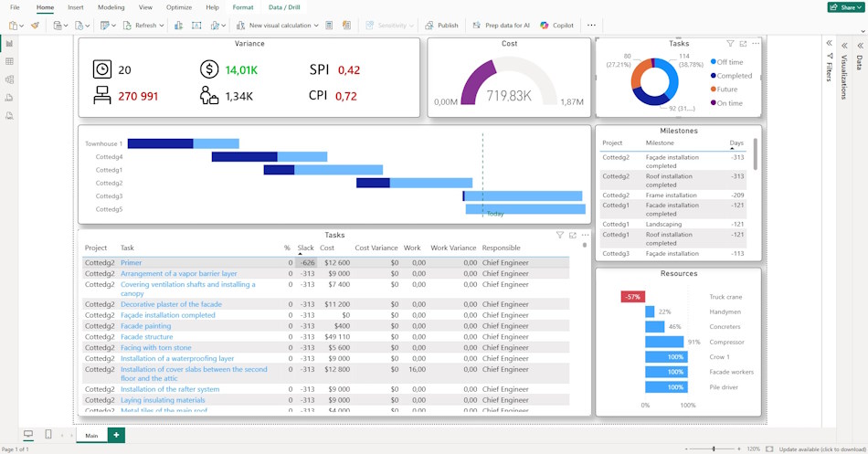Viewport: 868px width, 454px height.
Task: Click the Completed legend swatch
Action: coord(714,75)
